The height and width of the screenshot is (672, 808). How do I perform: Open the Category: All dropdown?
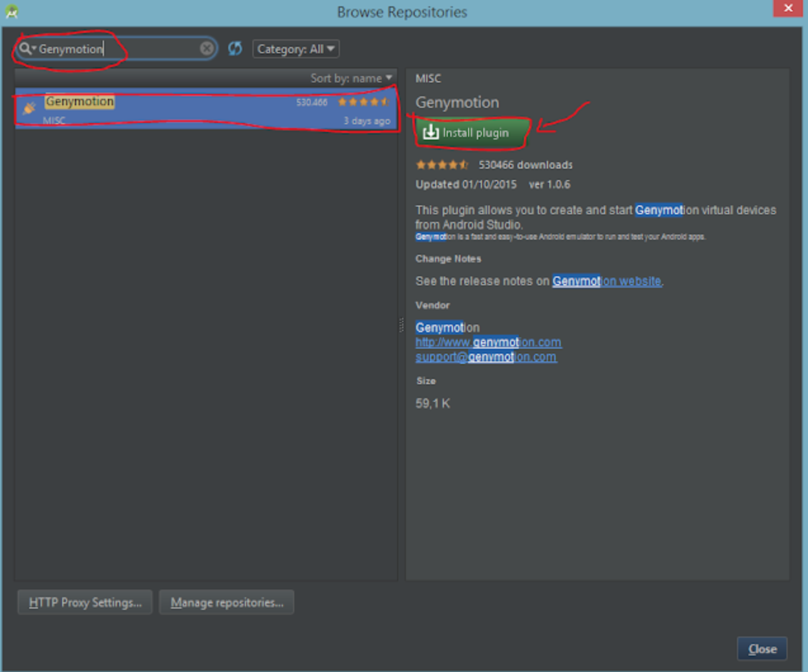(296, 49)
